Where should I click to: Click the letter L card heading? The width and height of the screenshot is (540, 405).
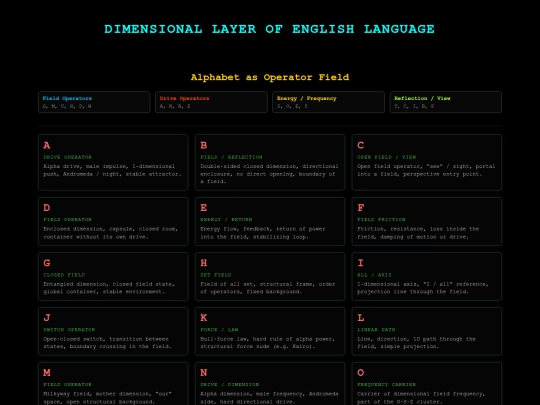click(x=361, y=318)
